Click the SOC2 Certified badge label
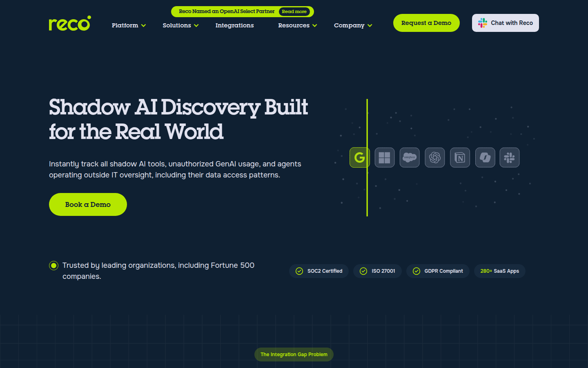This screenshot has height=368, width=588. tap(325, 271)
